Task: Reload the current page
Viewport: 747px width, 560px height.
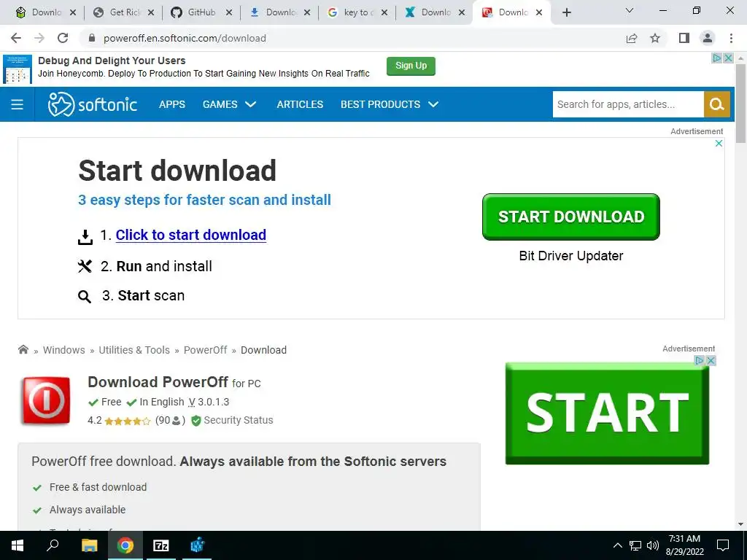Action: pos(63,38)
